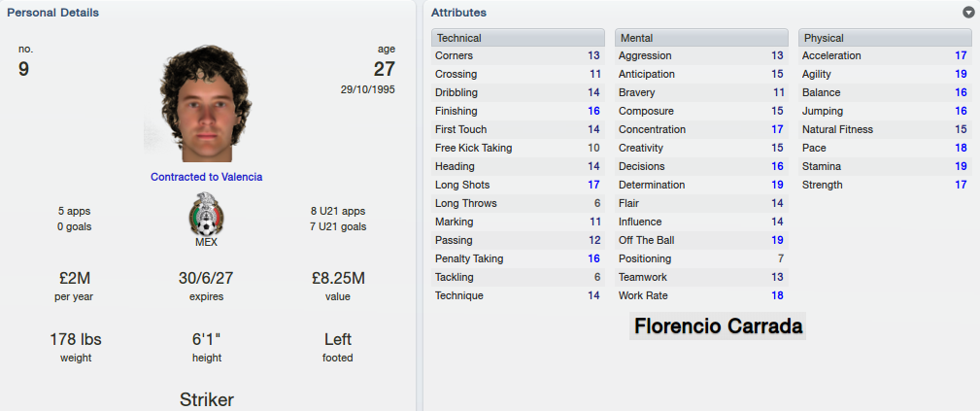
Task: Select the Stamina attribute row
Action: coord(886,166)
